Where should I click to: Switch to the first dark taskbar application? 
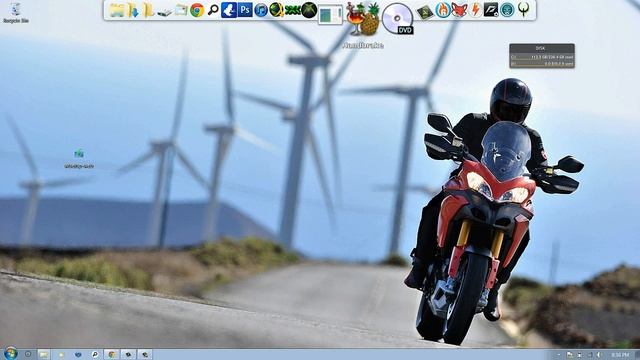pyautogui.click(x=128, y=354)
